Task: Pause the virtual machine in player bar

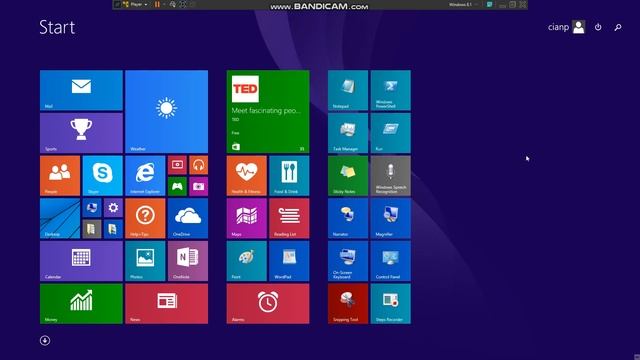Action: coord(157,4)
